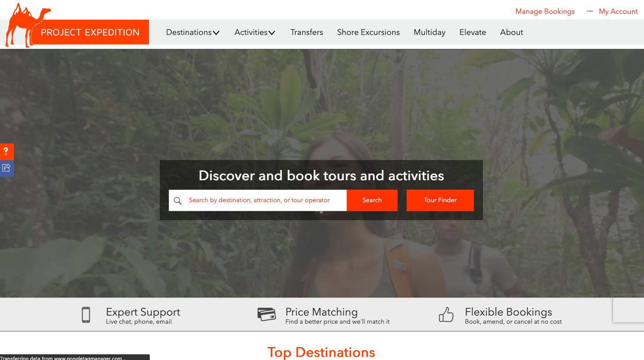The height and width of the screenshot is (360, 644).
Task: Open the orange question mark help widget
Action: click(7, 152)
